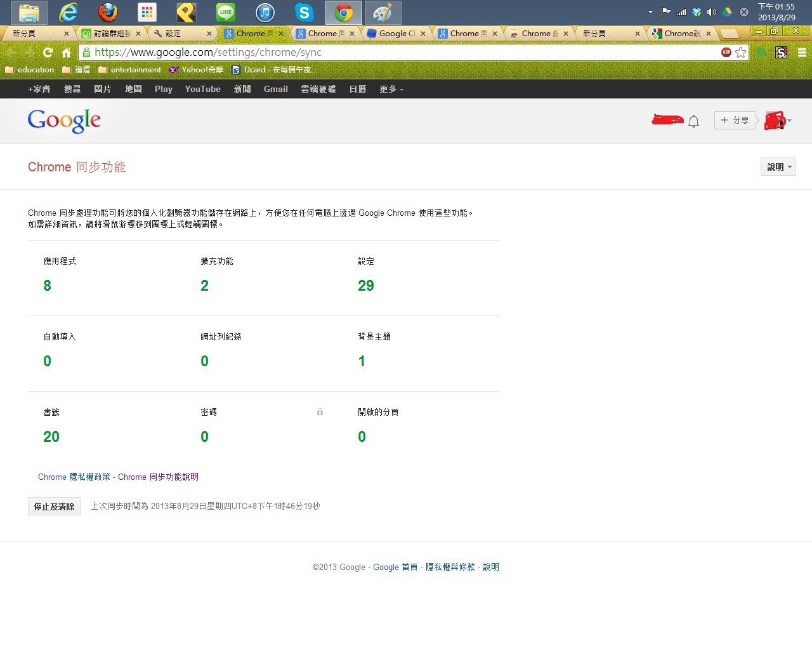Open 地圖 in the Google bar
812x650 pixels.
pyautogui.click(x=133, y=90)
